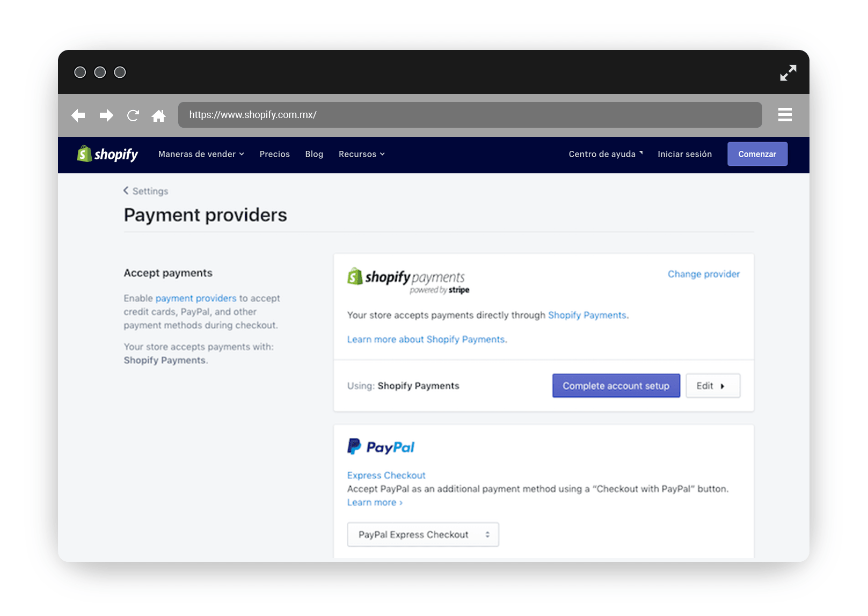Click the Express Checkout link
The height and width of the screenshot is (616, 868).
(386, 475)
